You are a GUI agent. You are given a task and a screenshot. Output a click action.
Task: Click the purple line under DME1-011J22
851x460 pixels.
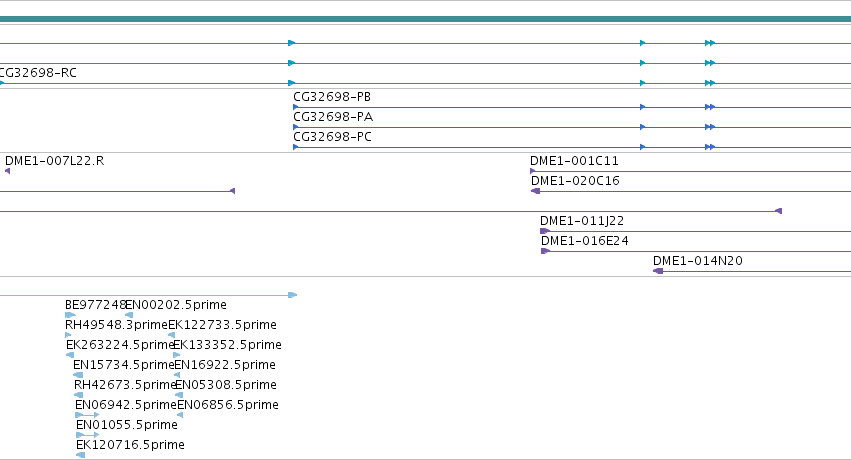(x=695, y=231)
